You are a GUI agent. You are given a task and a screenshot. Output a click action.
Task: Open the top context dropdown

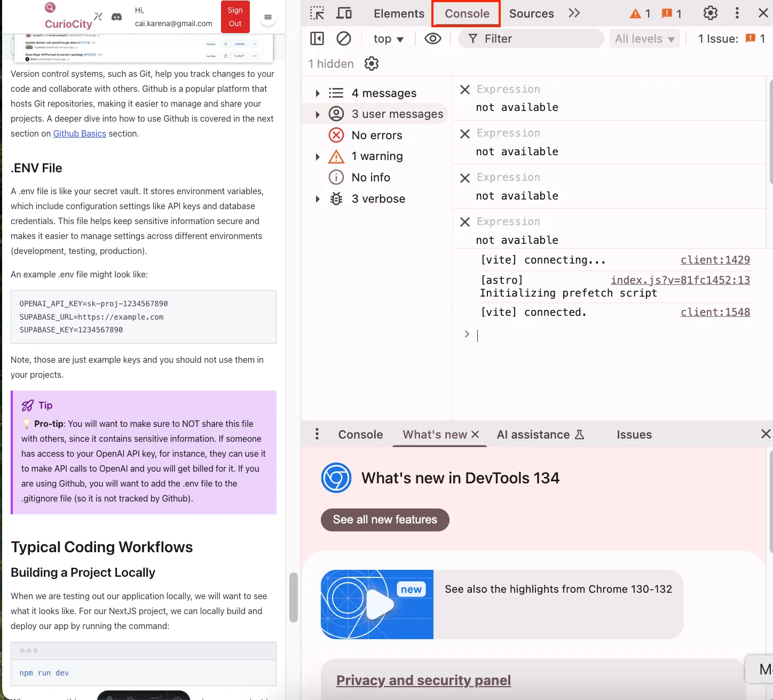tap(388, 39)
